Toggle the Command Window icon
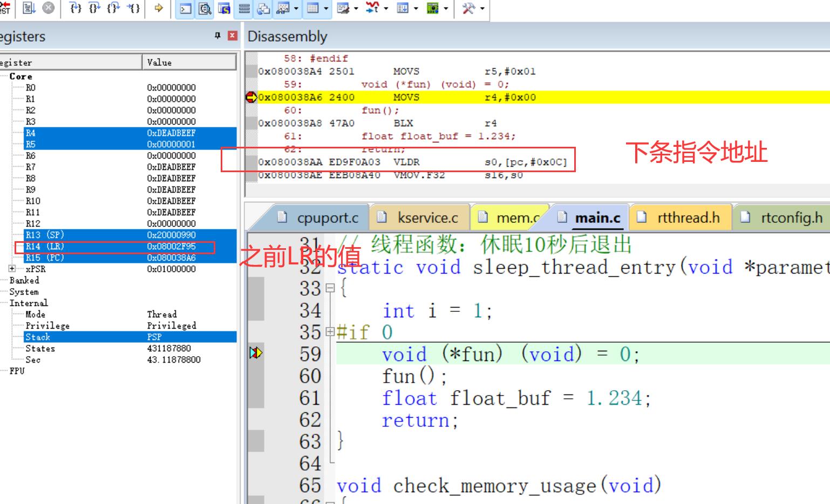The width and height of the screenshot is (830, 504). (x=185, y=9)
